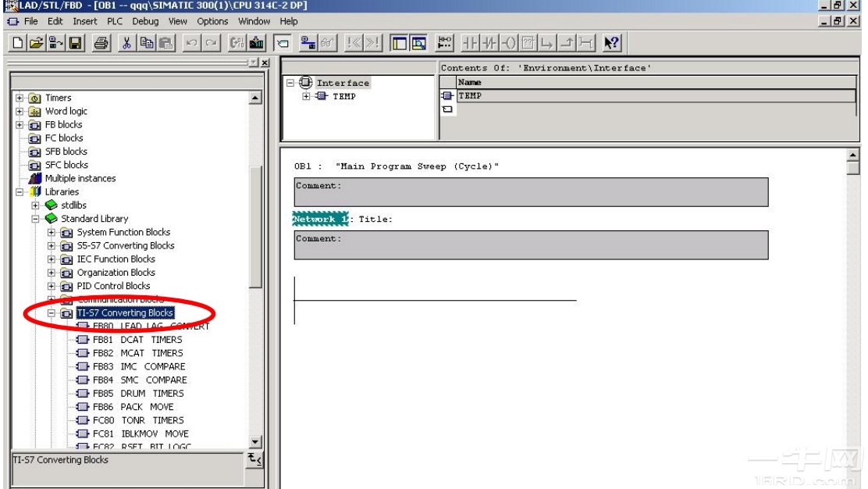Screen dimensions: 868x489
Task: Expand the Timers tree node
Action: 20,98
